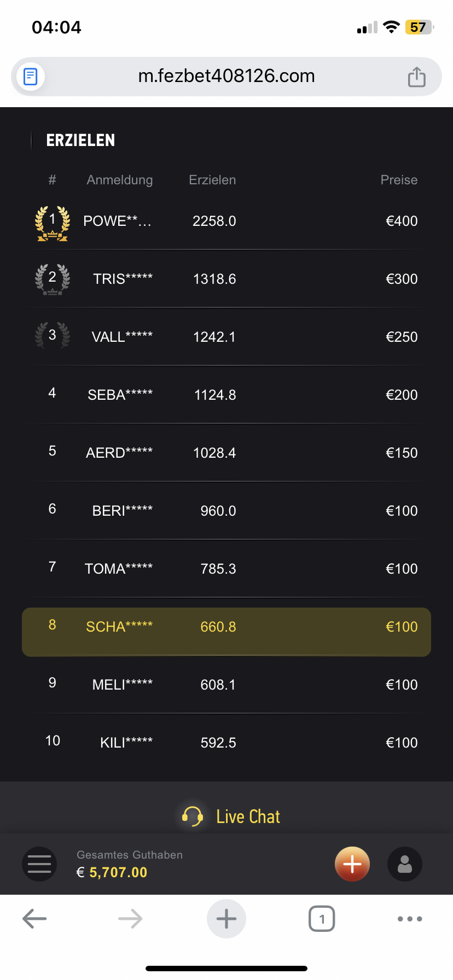Tap the fezbet URL address field
This screenshot has width=453, height=980.
(226, 76)
